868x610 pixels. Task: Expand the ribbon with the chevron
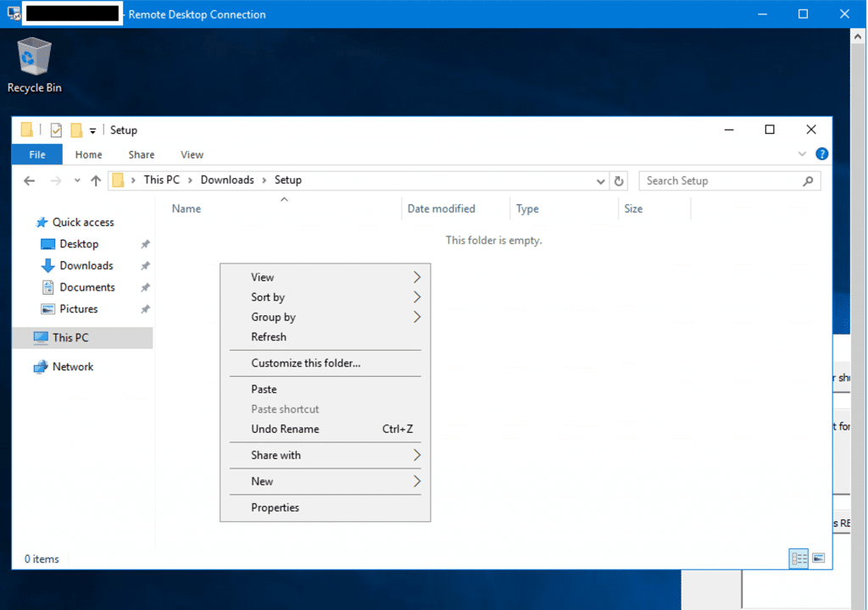tap(803, 154)
